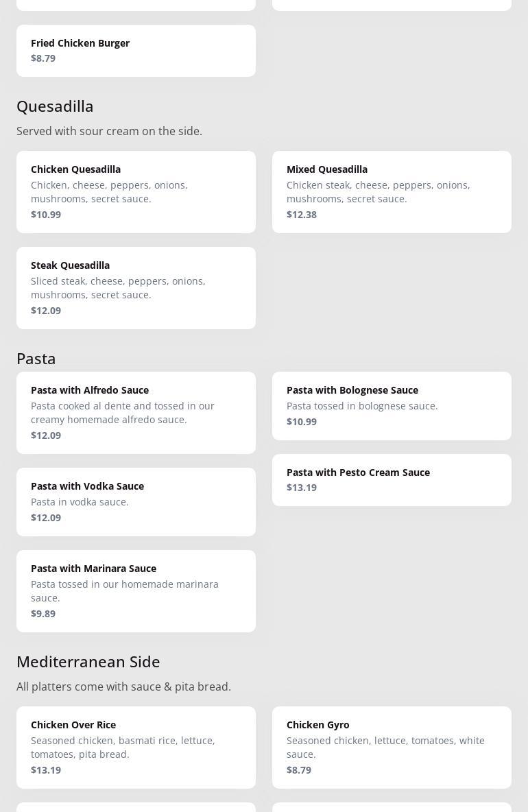Add Pasta with Vodka Sauce item

pyautogui.click(x=136, y=502)
